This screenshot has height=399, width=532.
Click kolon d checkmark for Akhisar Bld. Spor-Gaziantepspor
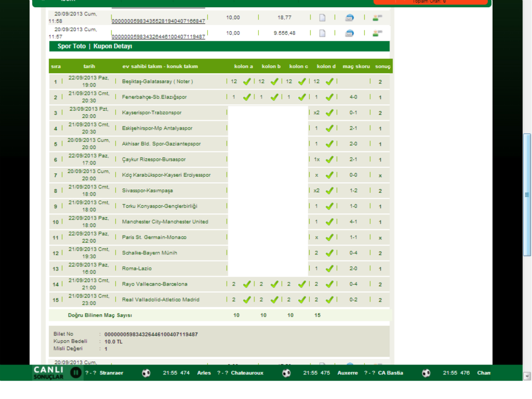pos(329,144)
